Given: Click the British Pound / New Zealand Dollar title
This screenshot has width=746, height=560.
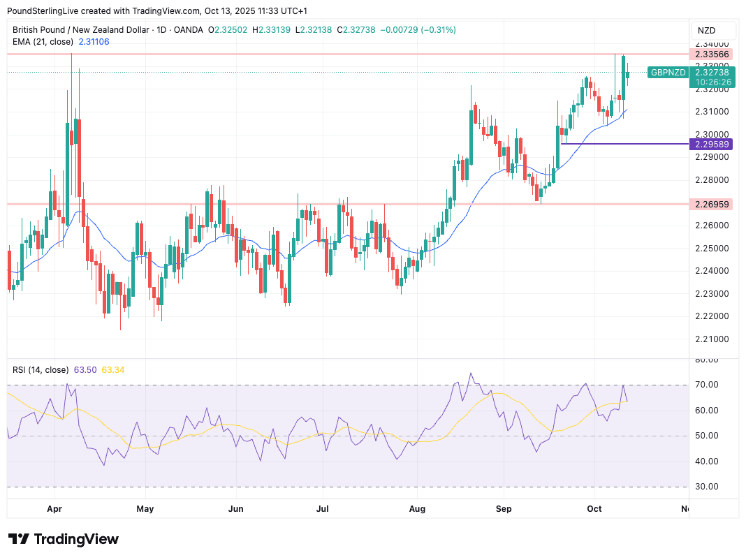Looking at the screenshot, I should 80,30.
